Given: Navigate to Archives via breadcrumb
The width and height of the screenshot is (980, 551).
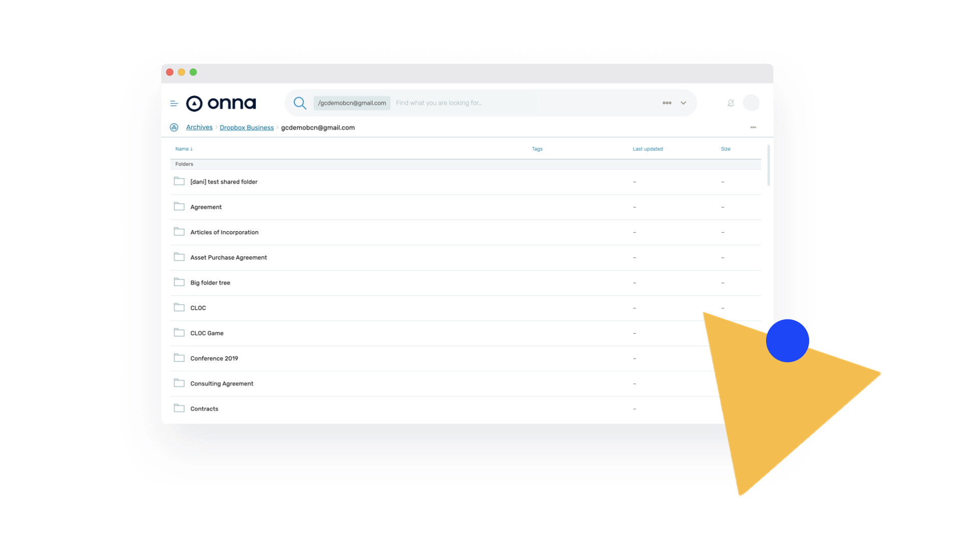Looking at the screenshot, I should 199,127.
